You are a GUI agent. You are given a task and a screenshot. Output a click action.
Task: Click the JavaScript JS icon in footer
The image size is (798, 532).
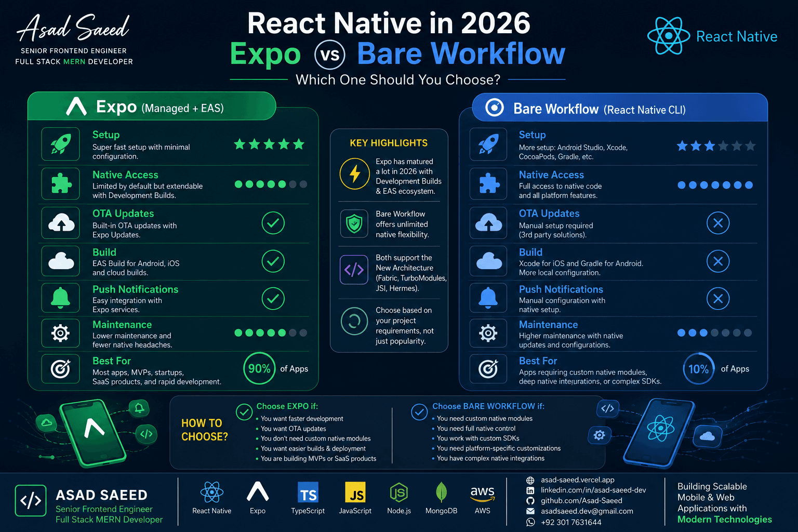click(x=355, y=493)
